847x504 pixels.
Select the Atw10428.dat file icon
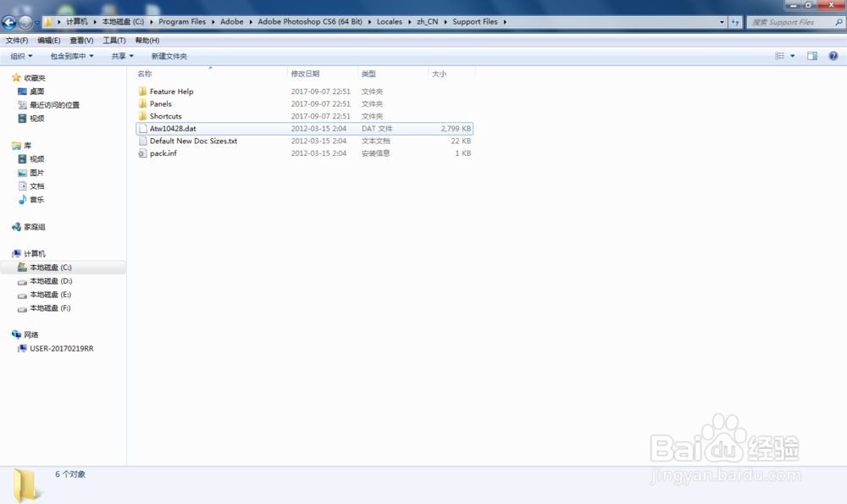142,129
